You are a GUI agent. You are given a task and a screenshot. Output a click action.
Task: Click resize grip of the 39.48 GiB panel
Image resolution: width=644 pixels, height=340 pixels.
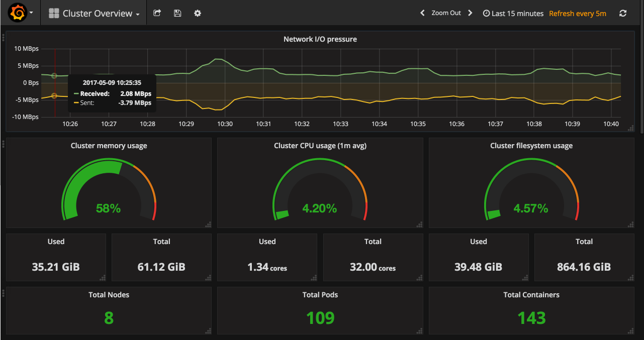pos(525,277)
